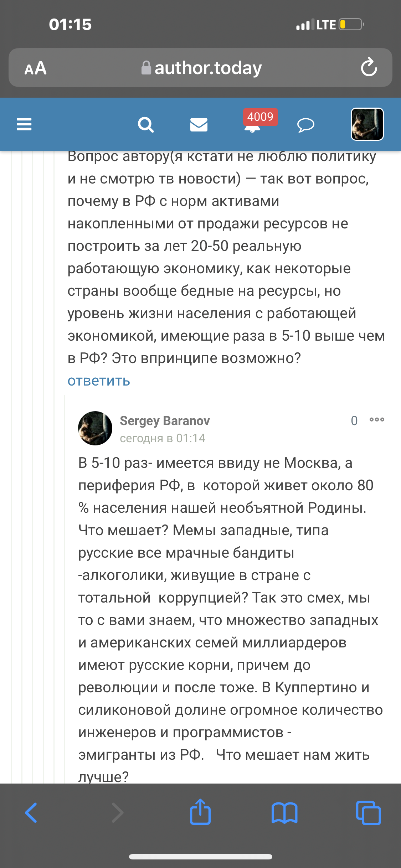Open Sergey Baranov's profile name link
The height and width of the screenshot is (868, 401).
tap(165, 421)
